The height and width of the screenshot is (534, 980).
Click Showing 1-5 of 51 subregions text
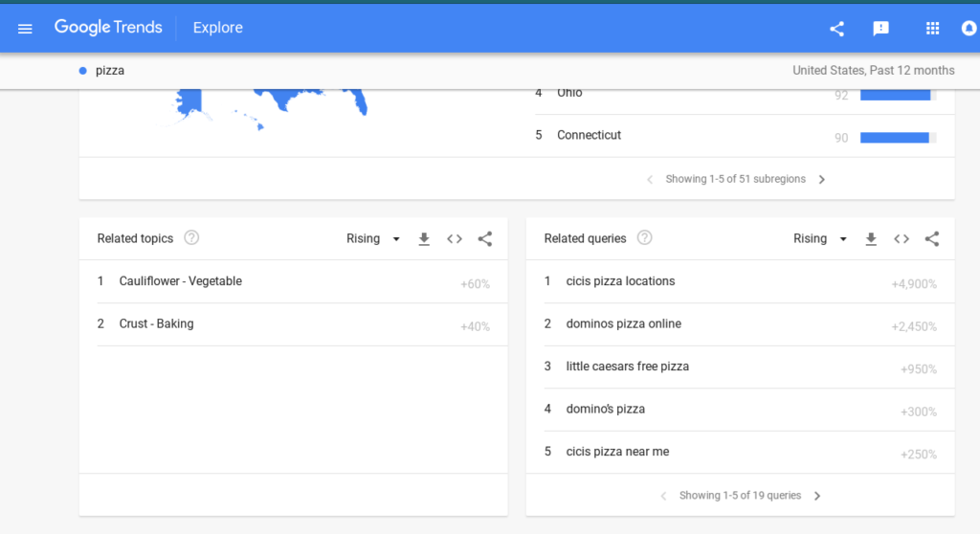[736, 179]
